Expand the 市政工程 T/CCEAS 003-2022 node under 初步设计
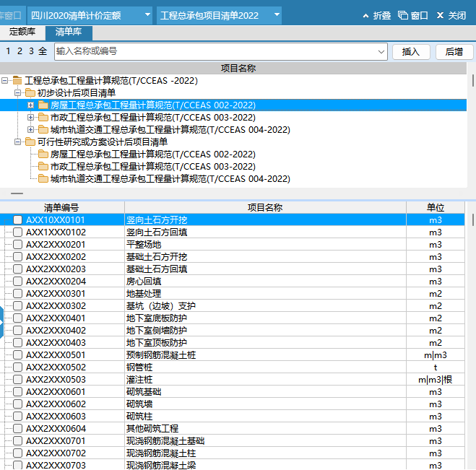This screenshot has height=470, width=476. (30, 118)
